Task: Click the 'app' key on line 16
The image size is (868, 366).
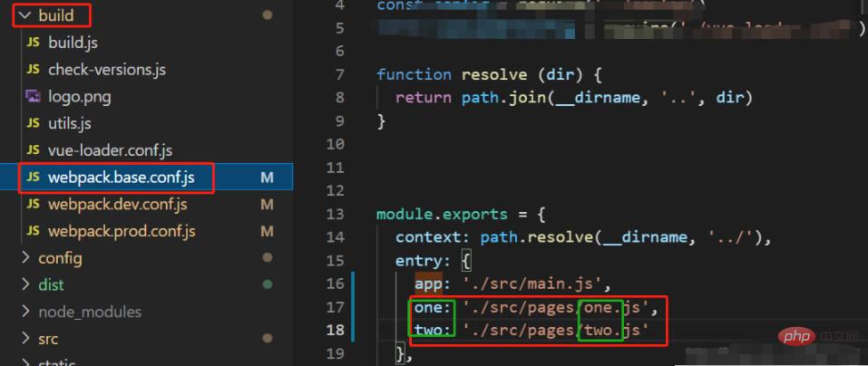Action: 428,284
